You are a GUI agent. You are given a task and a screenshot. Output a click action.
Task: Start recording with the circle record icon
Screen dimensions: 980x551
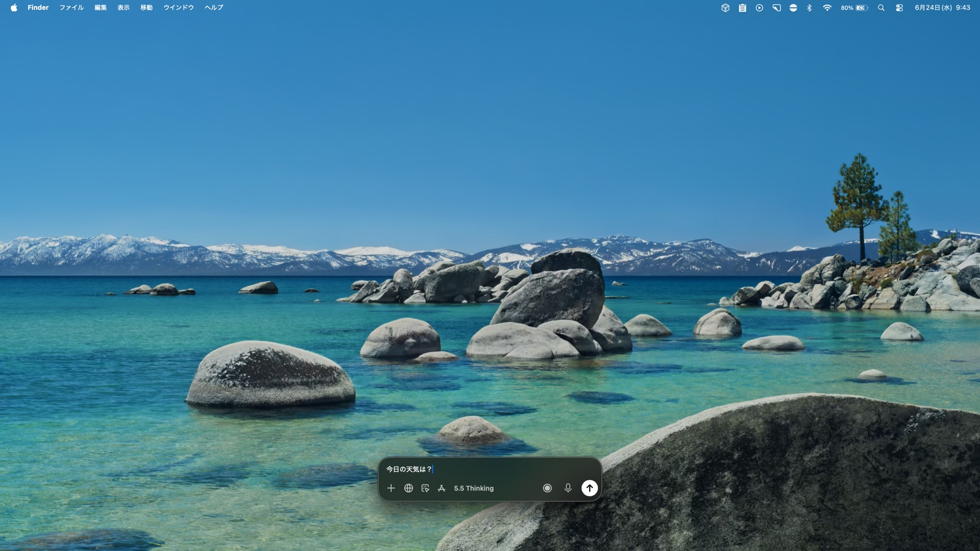(x=548, y=488)
